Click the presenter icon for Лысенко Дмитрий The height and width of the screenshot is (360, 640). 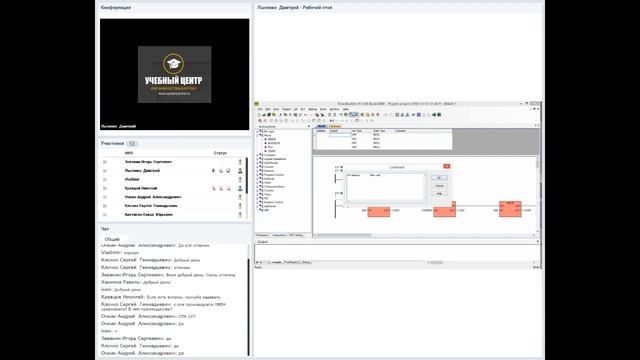point(240,171)
